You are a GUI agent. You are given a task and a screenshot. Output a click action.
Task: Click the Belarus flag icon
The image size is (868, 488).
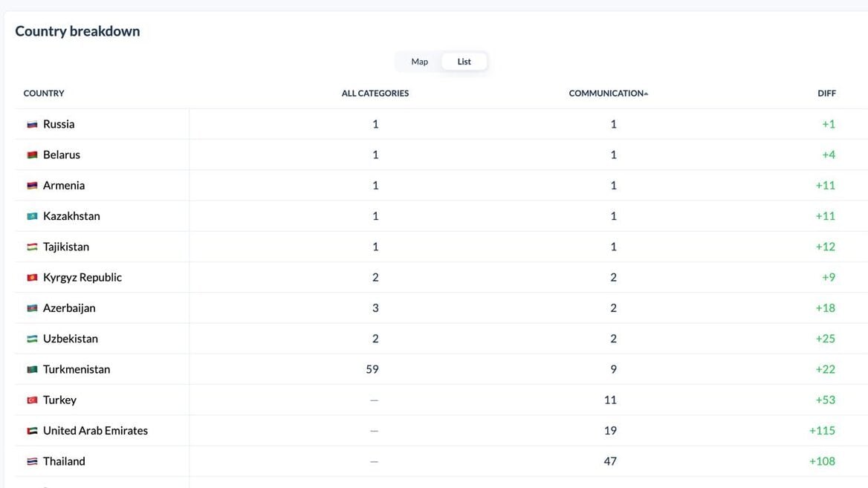click(32, 155)
